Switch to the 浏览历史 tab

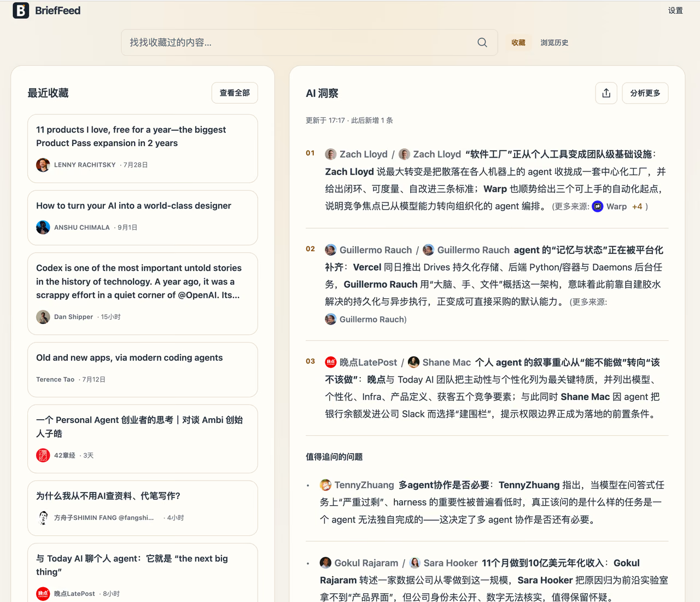tap(555, 43)
